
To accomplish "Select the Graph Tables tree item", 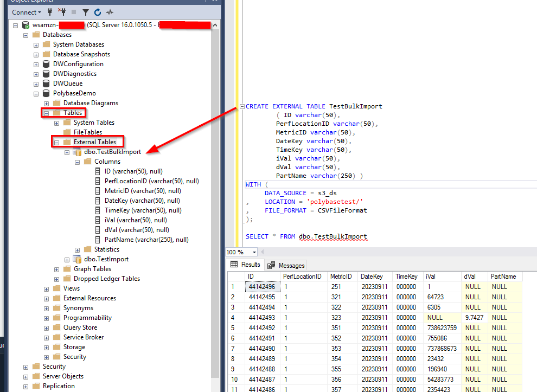I will tap(92, 269).
